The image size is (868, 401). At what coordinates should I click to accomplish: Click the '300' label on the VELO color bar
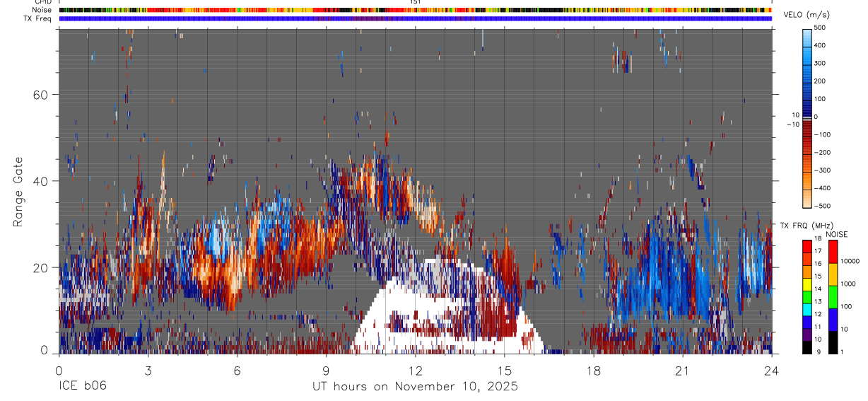pos(821,63)
